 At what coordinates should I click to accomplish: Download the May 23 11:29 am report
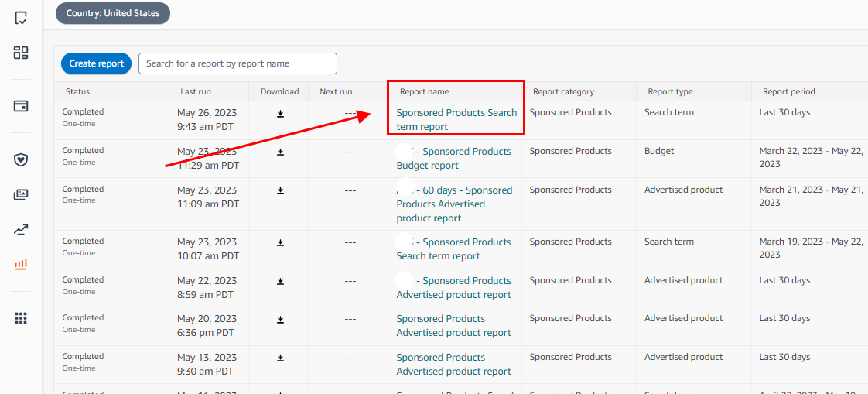click(280, 152)
